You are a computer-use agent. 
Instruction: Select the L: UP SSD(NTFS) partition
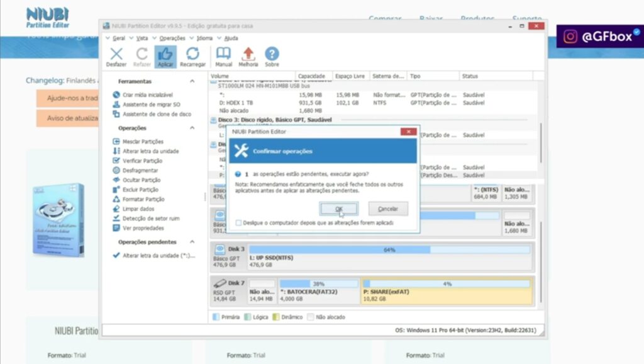pos(389,257)
